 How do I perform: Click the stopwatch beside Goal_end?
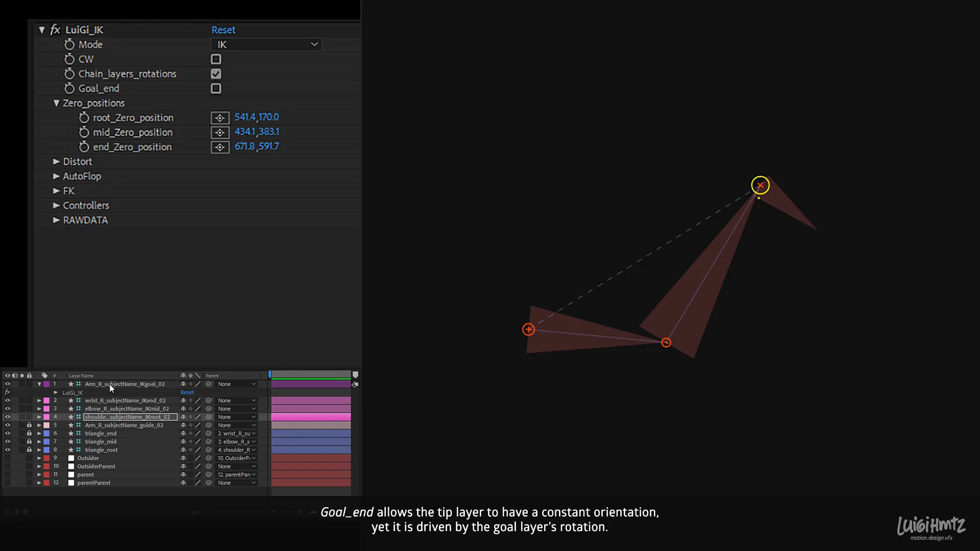70,88
